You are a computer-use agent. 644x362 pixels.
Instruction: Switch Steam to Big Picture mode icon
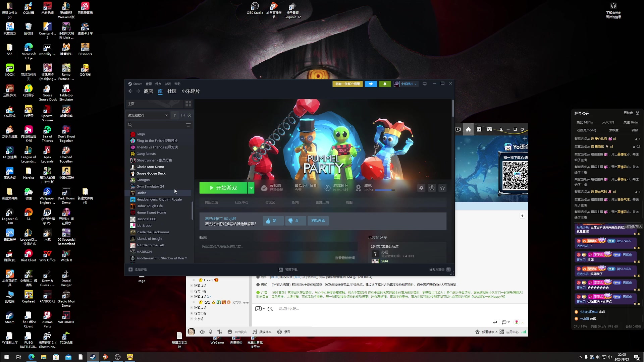pos(425,84)
